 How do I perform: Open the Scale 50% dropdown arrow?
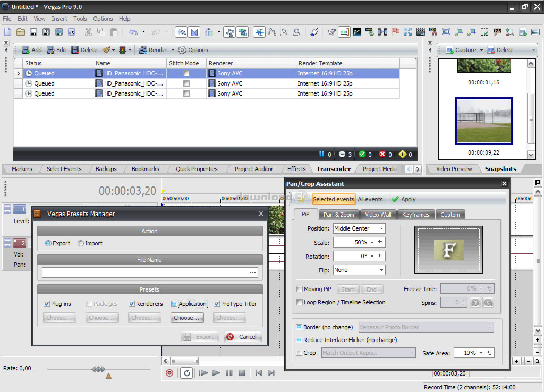[372, 243]
